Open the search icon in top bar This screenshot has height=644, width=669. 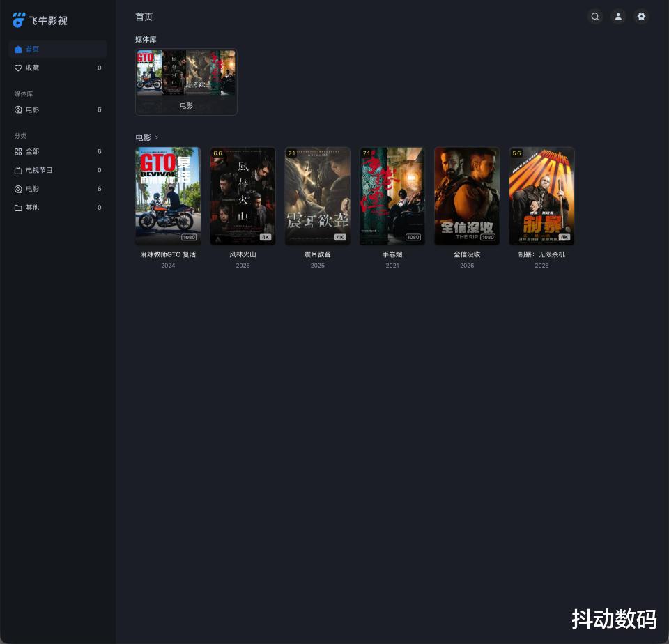pyautogui.click(x=595, y=17)
